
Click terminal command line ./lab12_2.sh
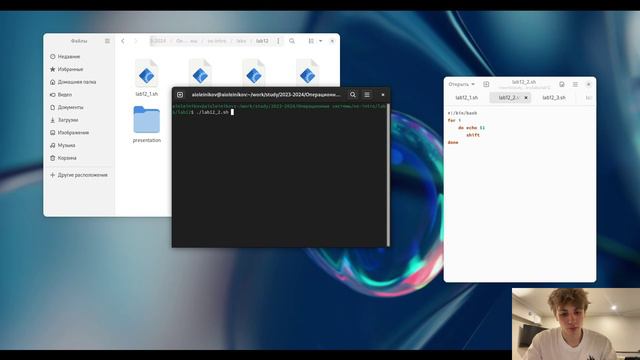click(213, 112)
